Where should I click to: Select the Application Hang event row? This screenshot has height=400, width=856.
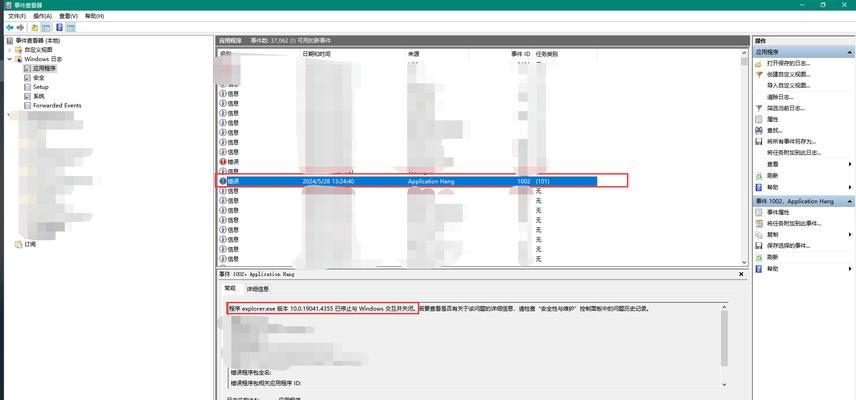point(407,181)
